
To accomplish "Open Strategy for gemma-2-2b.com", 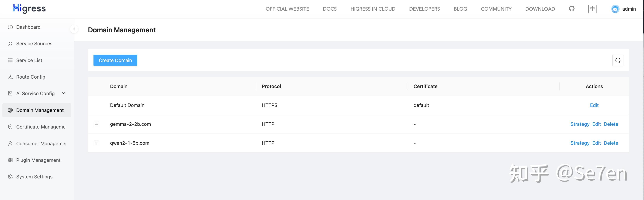I will [580, 124].
